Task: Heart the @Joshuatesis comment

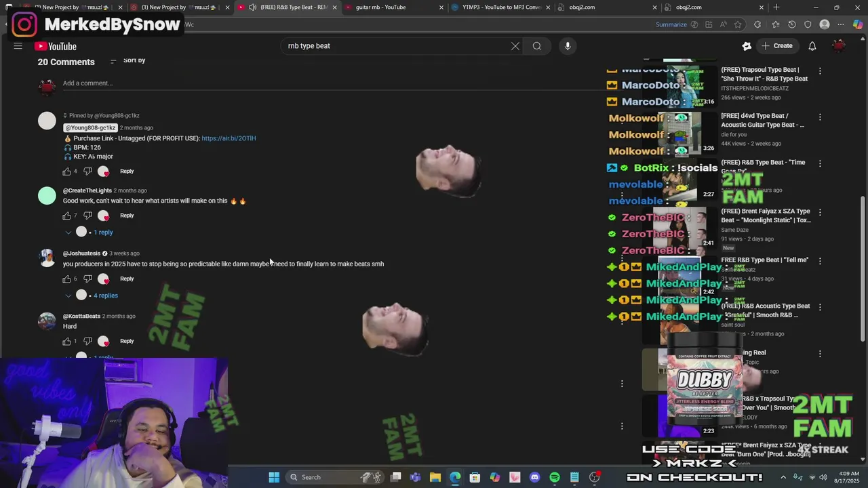Action: click(103, 279)
